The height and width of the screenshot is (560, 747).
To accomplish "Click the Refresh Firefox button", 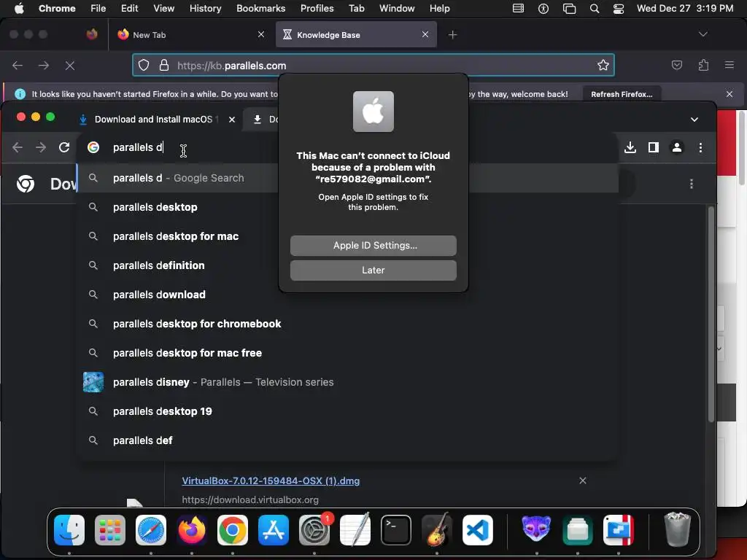I will (622, 94).
